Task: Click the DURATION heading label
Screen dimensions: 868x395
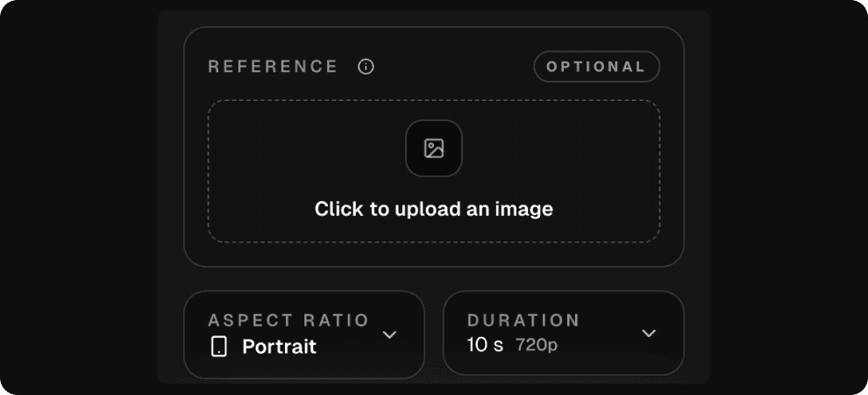Action: [523, 320]
